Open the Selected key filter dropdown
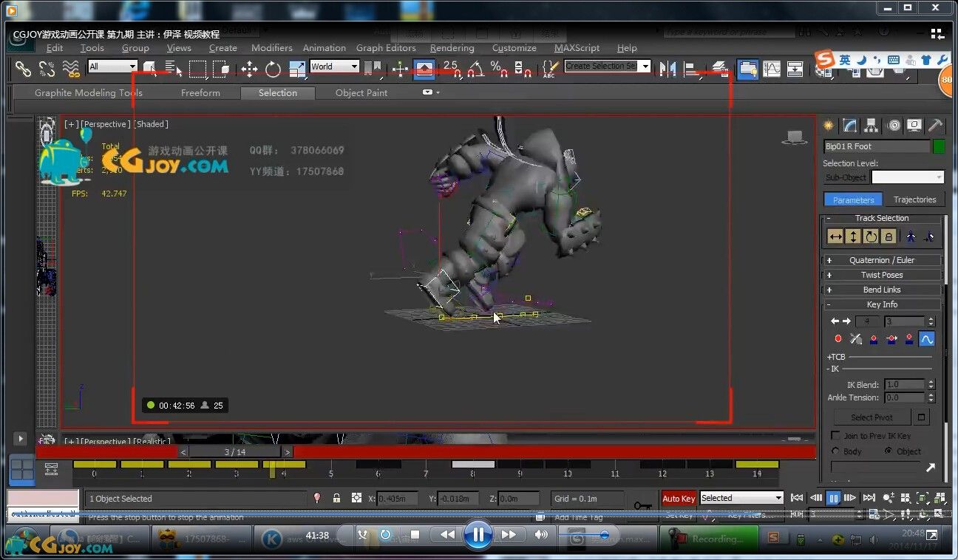Screen dimensions: 958x560 click(x=741, y=498)
